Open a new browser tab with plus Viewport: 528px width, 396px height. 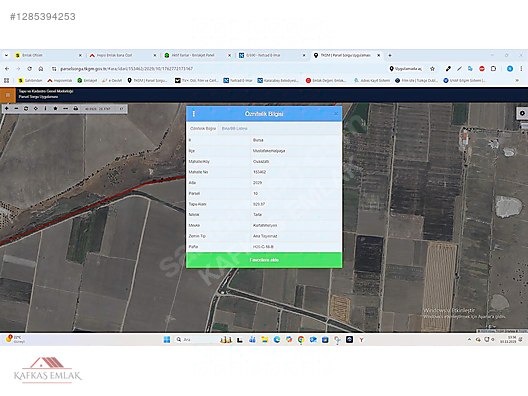(390, 55)
